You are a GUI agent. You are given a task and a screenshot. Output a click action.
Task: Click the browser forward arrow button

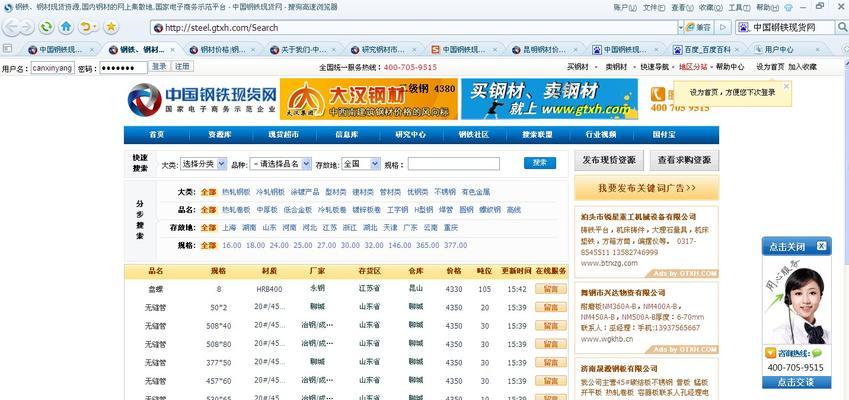27,27
